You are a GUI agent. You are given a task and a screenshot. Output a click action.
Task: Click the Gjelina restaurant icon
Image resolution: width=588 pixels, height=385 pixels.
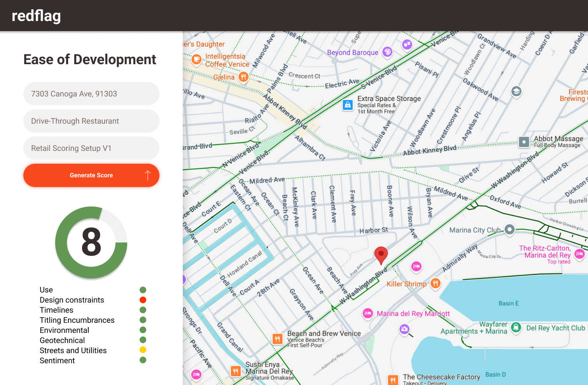[x=243, y=77]
